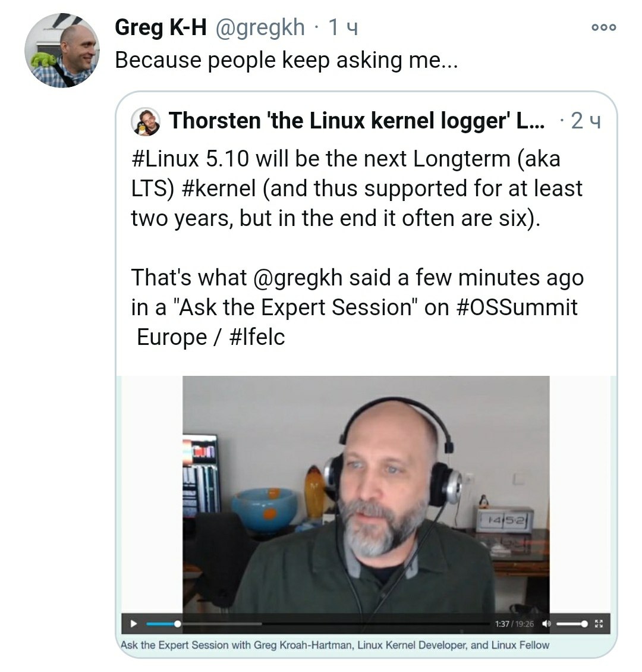
Task: Open the #lfelc hashtag
Action: pos(257,337)
